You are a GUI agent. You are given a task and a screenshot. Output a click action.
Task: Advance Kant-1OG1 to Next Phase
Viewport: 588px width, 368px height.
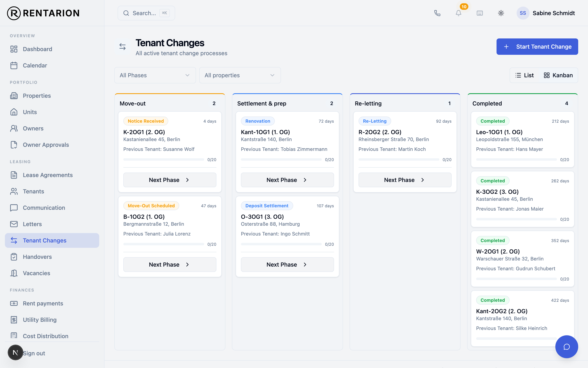click(287, 180)
